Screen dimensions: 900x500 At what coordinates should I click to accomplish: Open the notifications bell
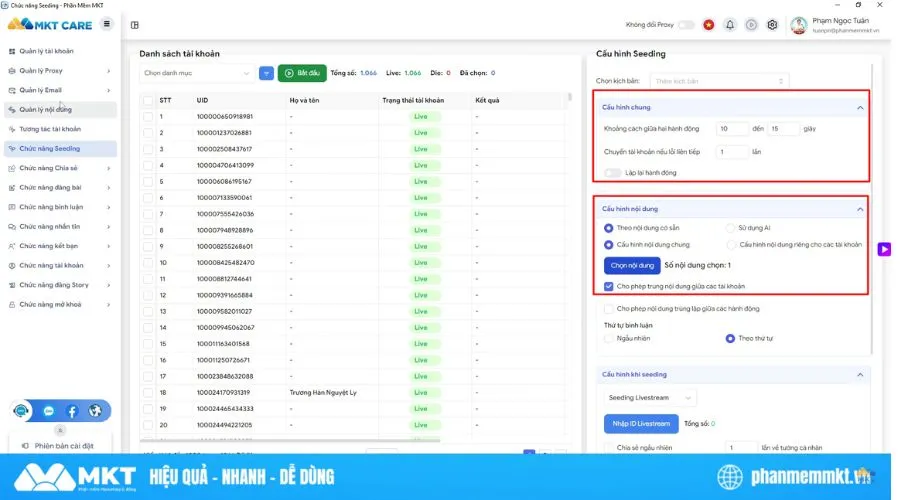pyautogui.click(x=730, y=25)
